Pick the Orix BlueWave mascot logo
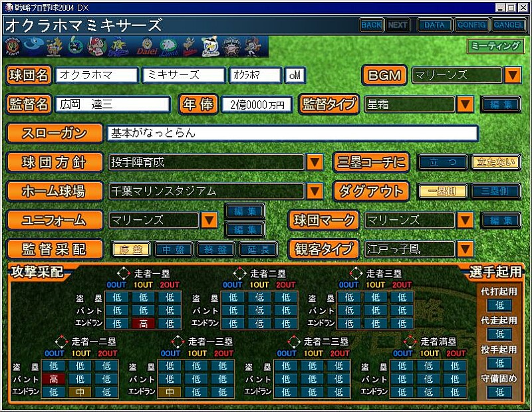Viewport: 532px width, 412px height. 253,47
